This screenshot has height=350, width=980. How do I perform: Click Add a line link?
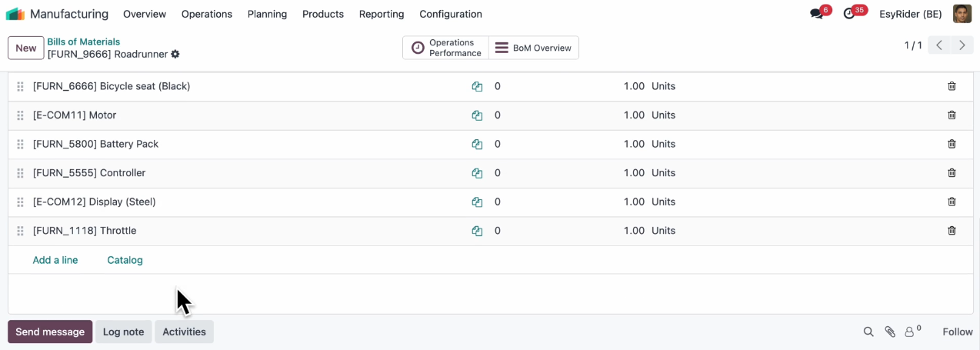point(55,260)
